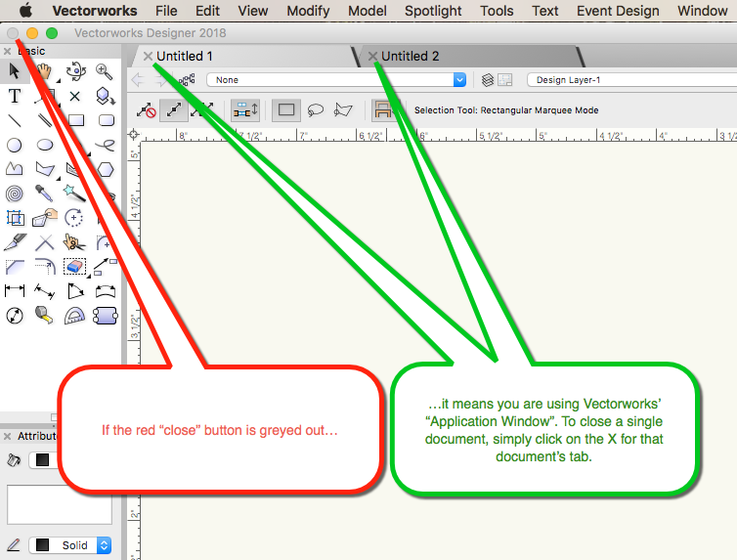Select the Line tool

click(15, 121)
